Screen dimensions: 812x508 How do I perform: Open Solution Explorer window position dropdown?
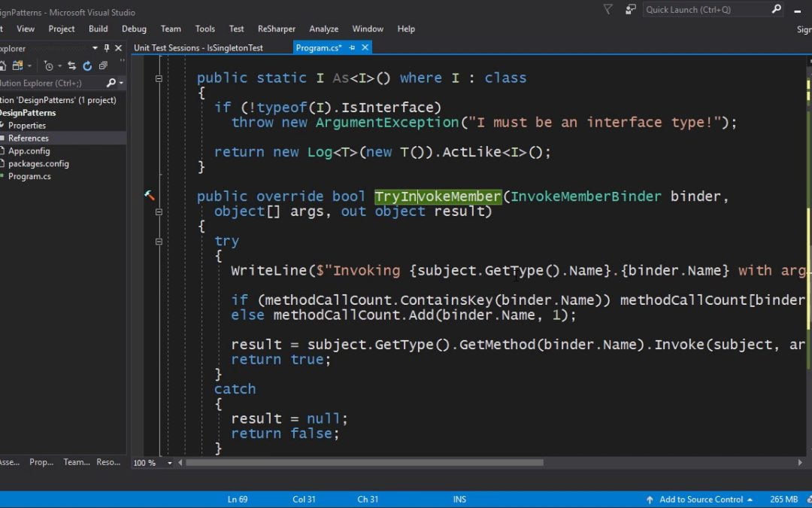coord(95,48)
